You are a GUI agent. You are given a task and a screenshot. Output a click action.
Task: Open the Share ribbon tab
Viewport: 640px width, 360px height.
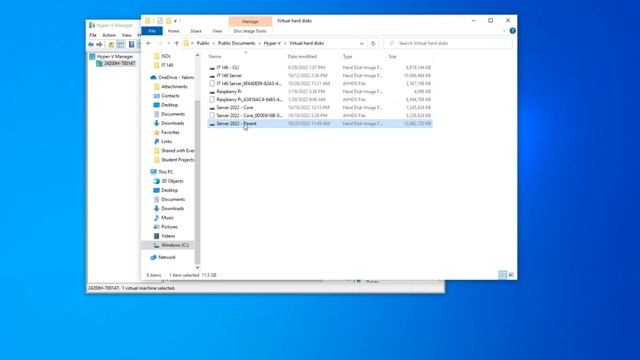(x=196, y=31)
